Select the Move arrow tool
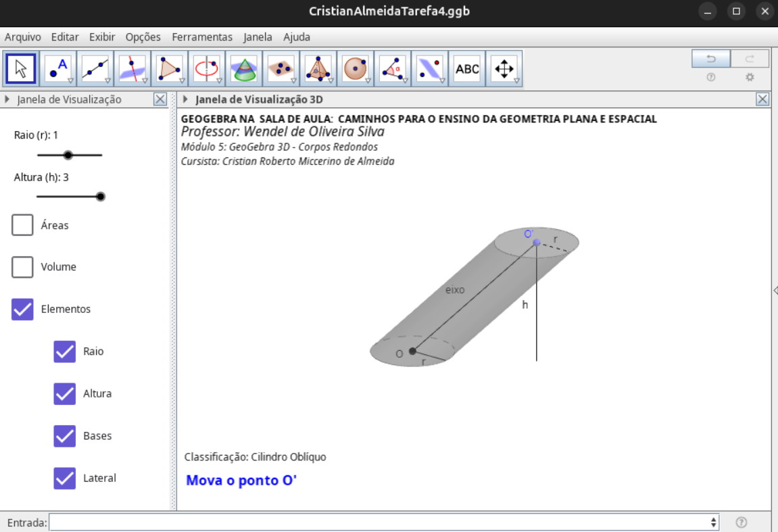 21,69
